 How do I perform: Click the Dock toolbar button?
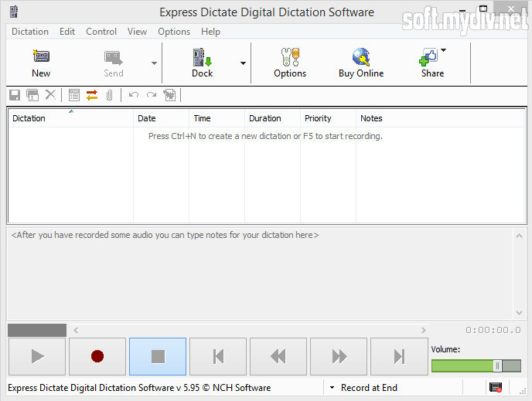point(203,63)
